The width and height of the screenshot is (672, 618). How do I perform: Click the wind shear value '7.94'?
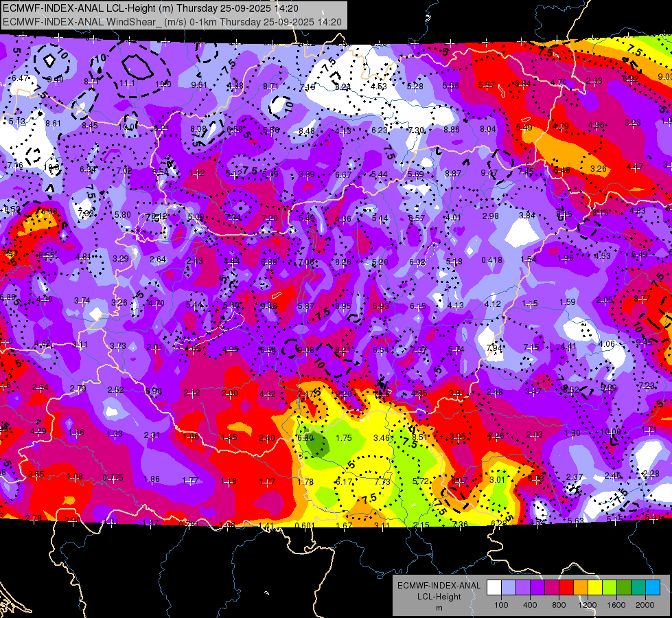coord(494,347)
